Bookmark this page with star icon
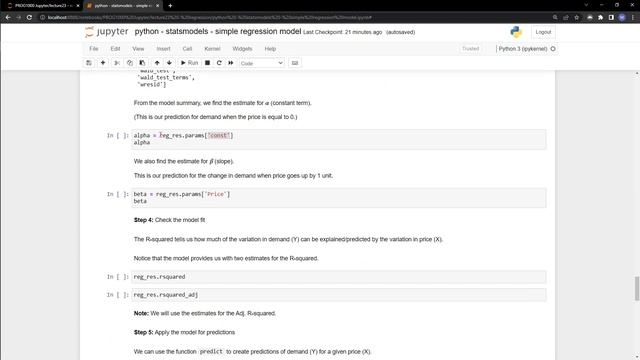This screenshot has width=640, height=360. coord(576,18)
